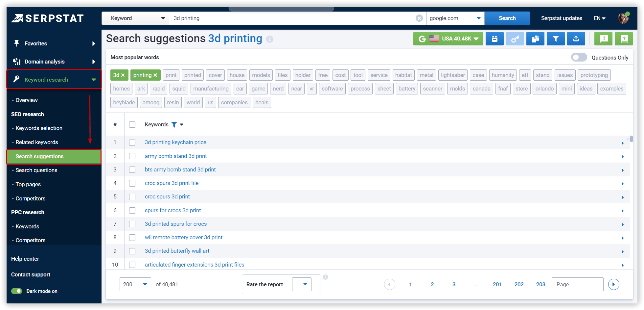Open the user profile avatar
Image resolution: width=644 pixels, height=310 pixels.
point(623,18)
